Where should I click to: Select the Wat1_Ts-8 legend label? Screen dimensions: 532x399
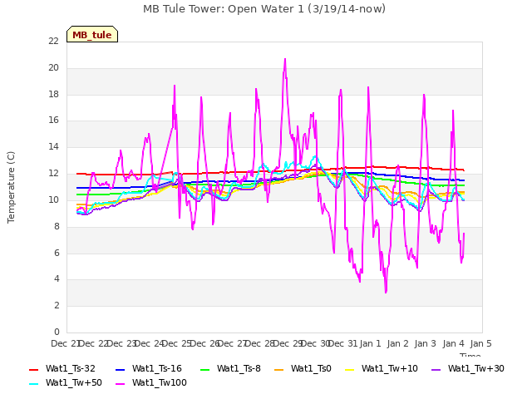coord(239,368)
